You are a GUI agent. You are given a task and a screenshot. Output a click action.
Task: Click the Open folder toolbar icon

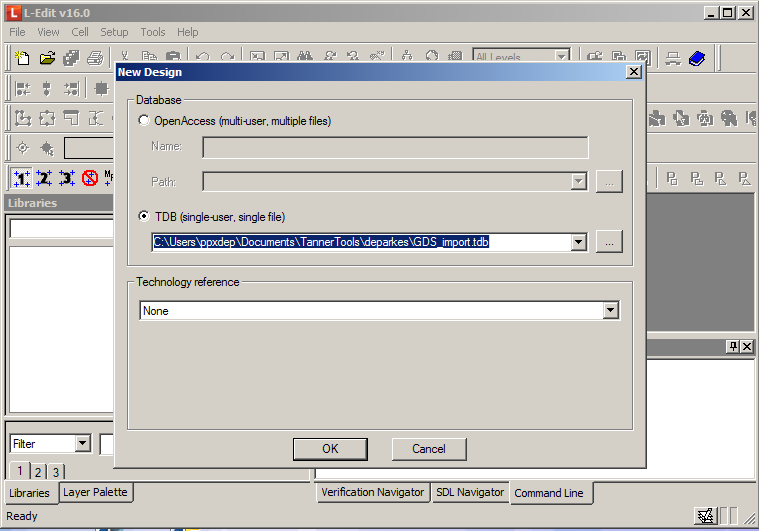point(46,58)
